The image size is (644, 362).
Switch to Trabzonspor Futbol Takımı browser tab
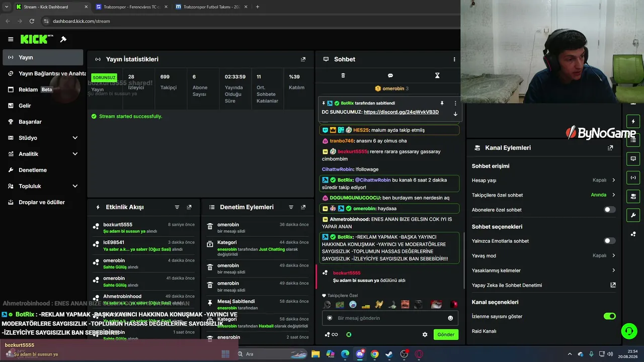coord(211,7)
